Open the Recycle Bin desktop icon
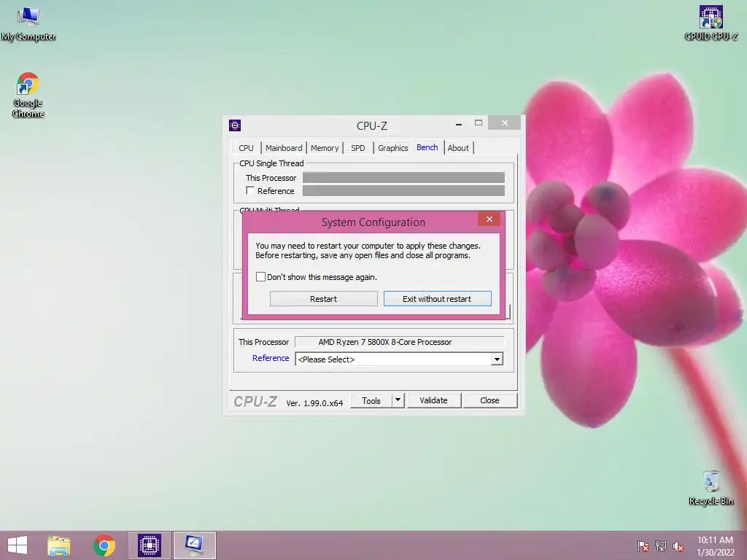Viewport: 747px width, 560px height. pyautogui.click(x=711, y=488)
